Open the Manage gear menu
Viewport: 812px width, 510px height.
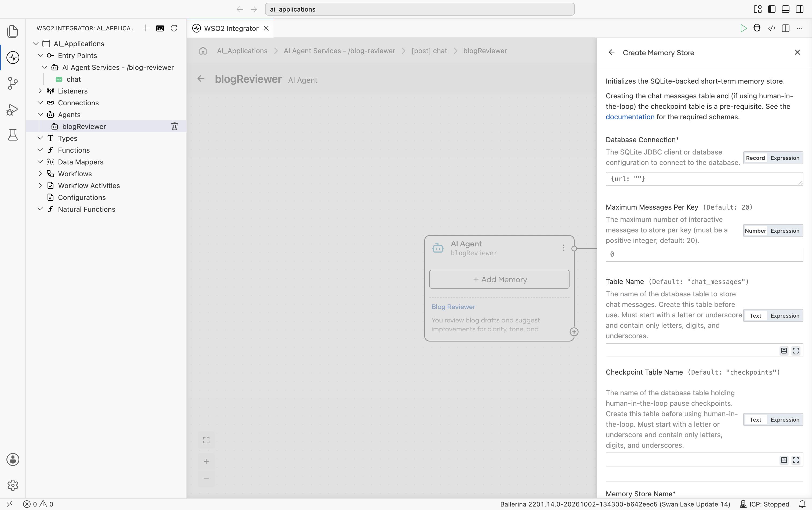[x=13, y=485]
